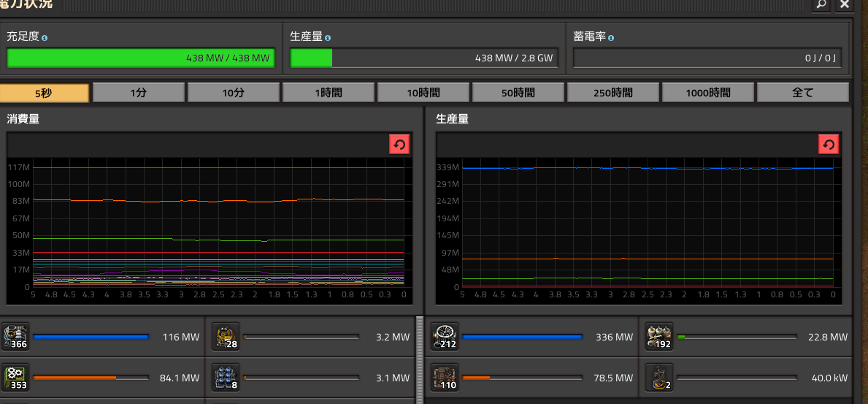Click the green 22.8 MW production bar
The height and width of the screenshot is (404, 868).
[737, 336]
